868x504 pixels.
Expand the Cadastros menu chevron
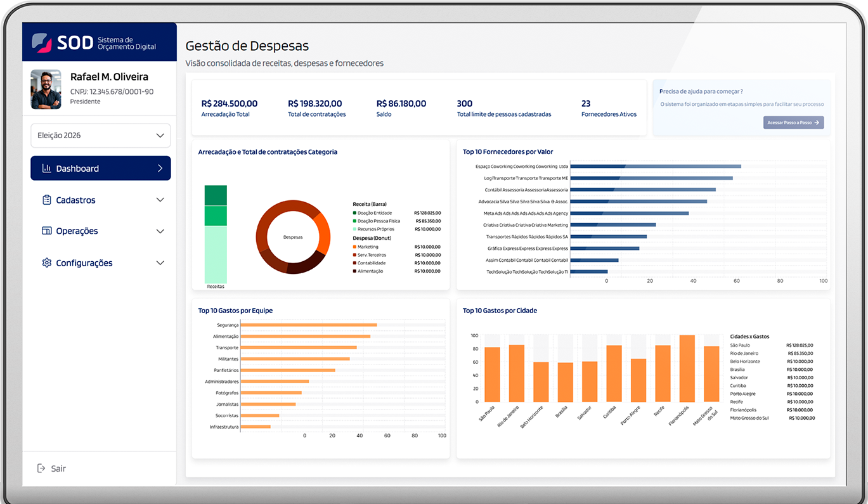(x=160, y=200)
